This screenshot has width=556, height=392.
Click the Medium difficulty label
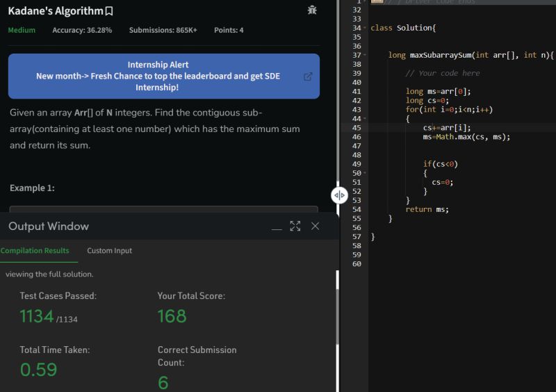click(x=22, y=31)
